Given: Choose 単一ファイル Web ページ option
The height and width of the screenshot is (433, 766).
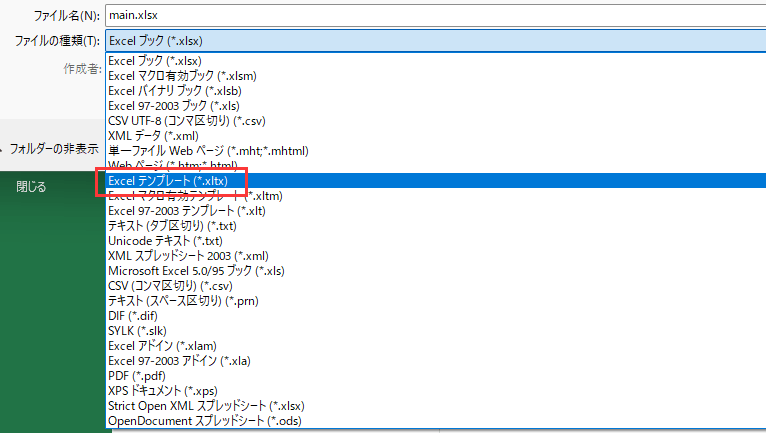Looking at the screenshot, I should click(208, 151).
